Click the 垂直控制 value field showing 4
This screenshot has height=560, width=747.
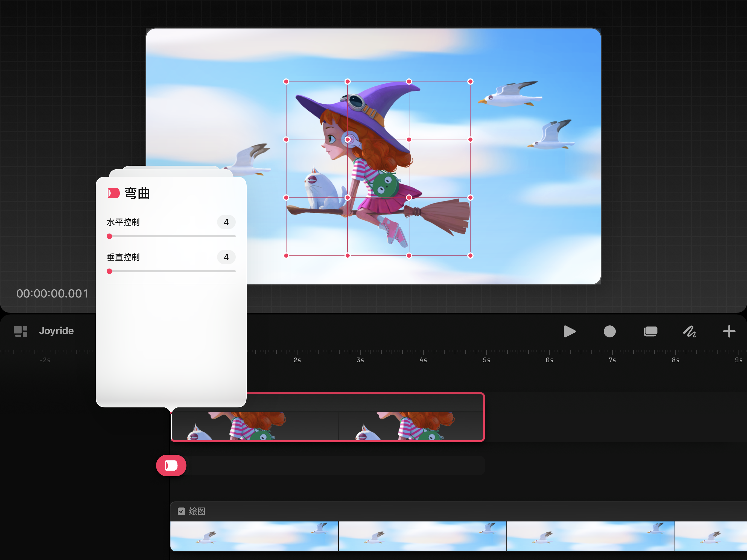pyautogui.click(x=226, y=257)
